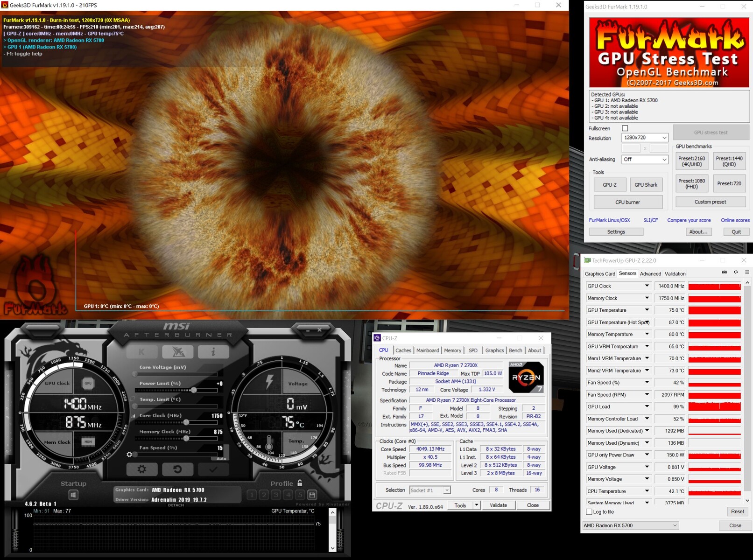Click the MEM chip icon on left gauge
The height and width of the screenshot is (560, 753).
pyautogui.click(x=88, y=441)
